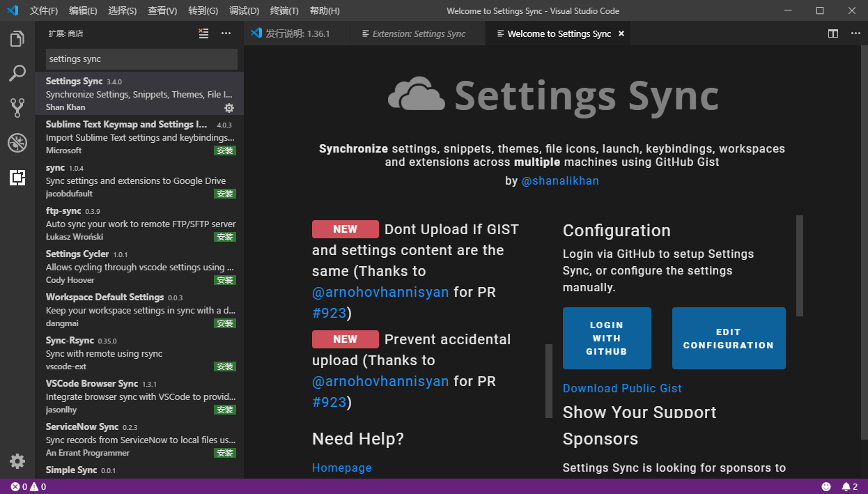The image size is (868, 494).
Task: Visit the @shanalikhan profile link
Action: 560,180
